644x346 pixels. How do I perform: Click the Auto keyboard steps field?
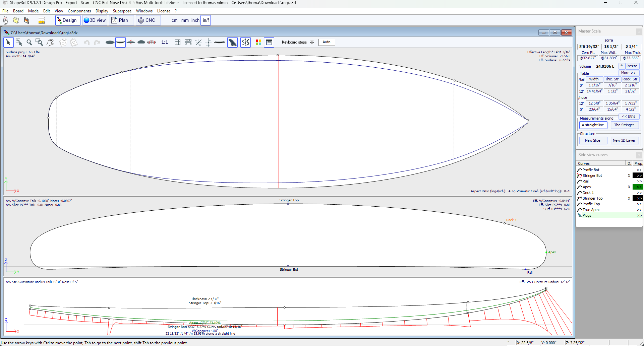[x=326, y=42]
